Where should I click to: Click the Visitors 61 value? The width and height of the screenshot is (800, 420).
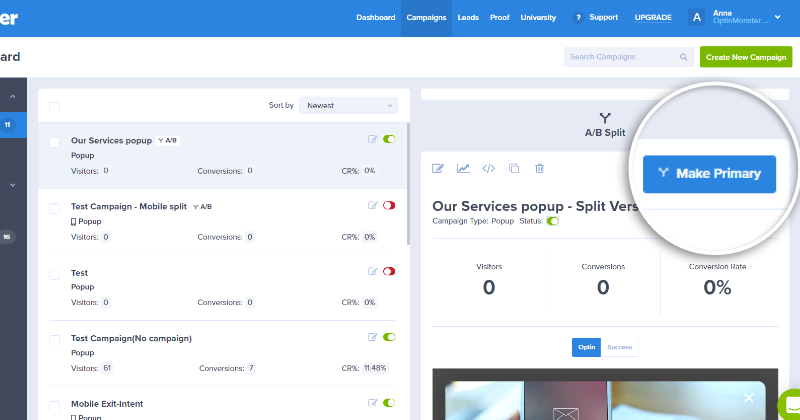click(x=107, y=368)
